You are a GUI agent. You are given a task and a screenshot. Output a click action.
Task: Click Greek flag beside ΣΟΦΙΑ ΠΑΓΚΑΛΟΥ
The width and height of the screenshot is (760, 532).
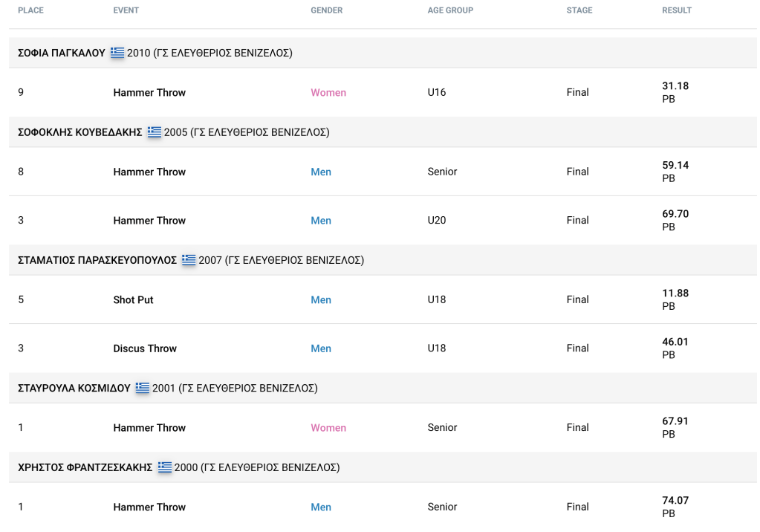click(x=117, y=53)
